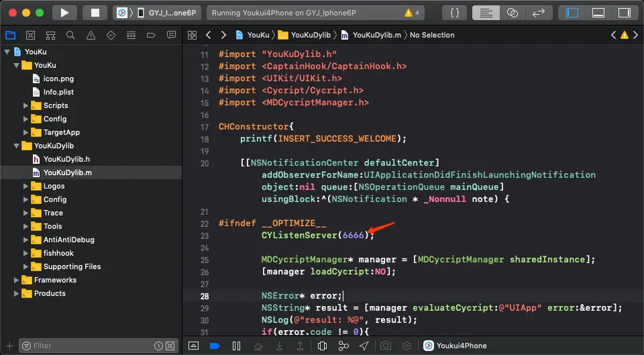Hide the debug area toggle

tap(193, 346)
